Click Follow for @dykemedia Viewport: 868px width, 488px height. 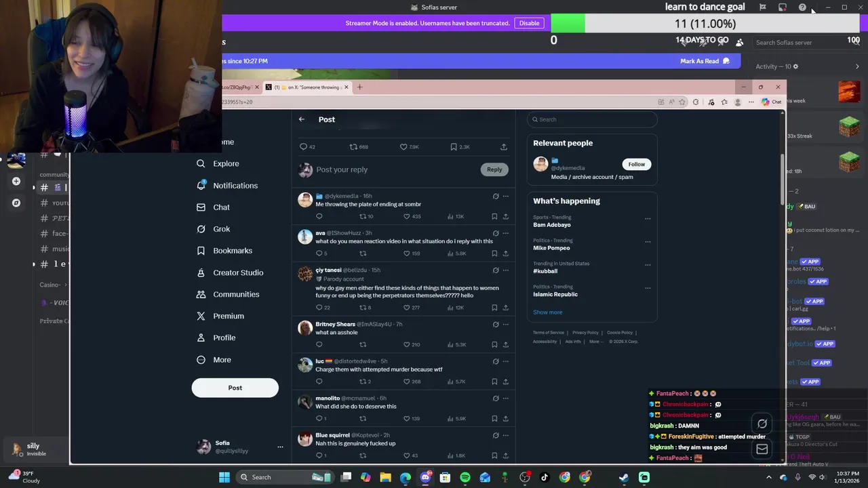pos(636,164)
